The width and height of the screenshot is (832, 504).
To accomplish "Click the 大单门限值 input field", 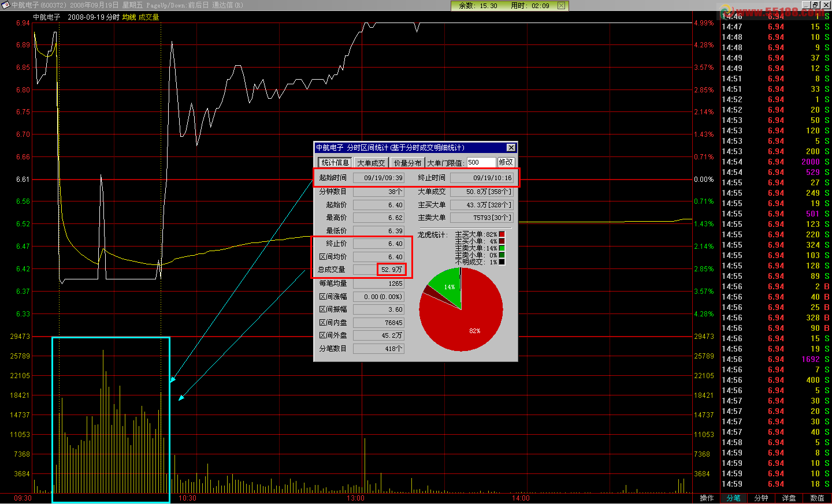I will tap(481, 162).
